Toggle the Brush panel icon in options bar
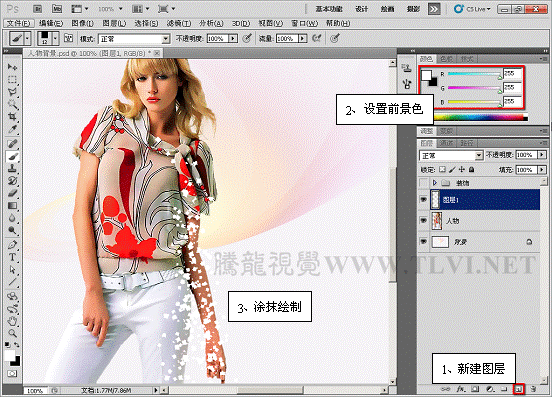 coord(68,38)
